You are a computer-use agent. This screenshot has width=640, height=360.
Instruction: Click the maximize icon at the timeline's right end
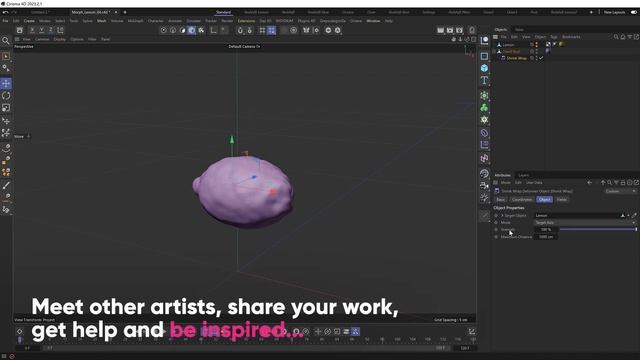click(471, 331)
